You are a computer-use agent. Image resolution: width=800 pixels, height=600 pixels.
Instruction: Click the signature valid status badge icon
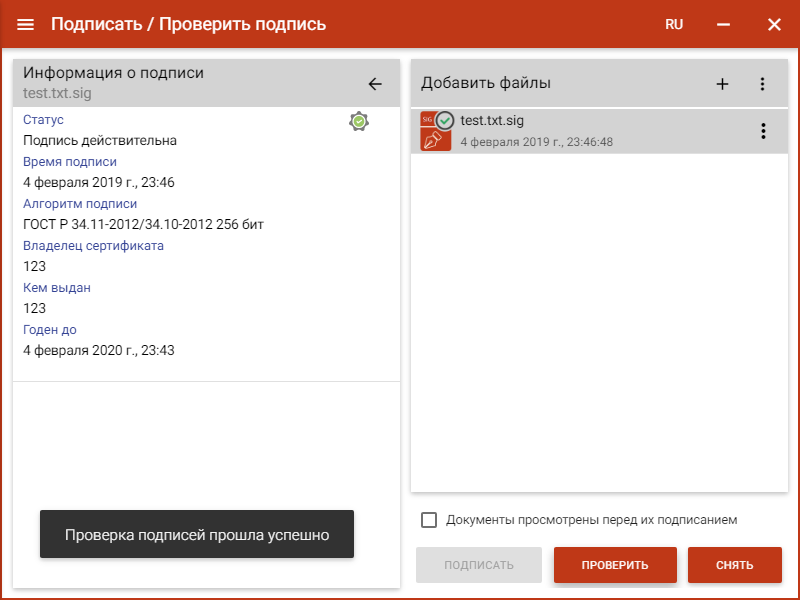coord(359,121)
